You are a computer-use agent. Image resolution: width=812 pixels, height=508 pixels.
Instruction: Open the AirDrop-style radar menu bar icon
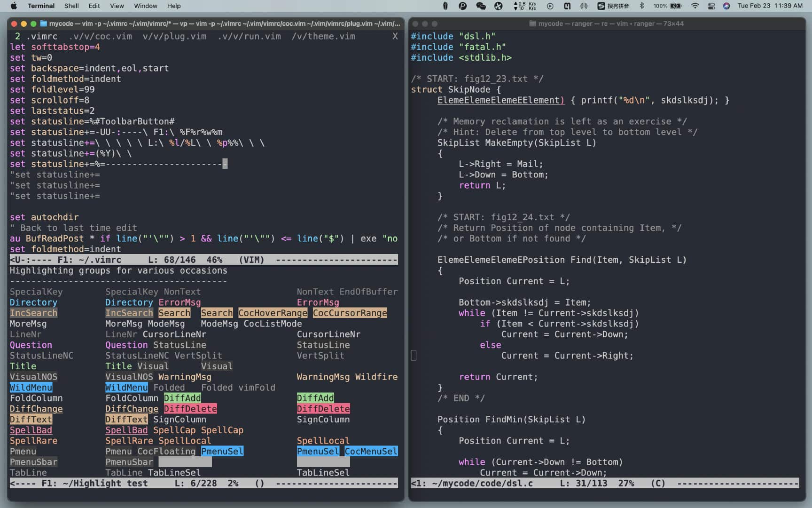point(584,6)
